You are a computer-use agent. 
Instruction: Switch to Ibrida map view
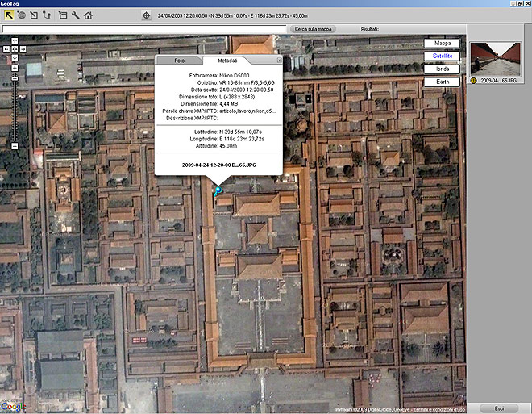pyautogui.click(x=442, y=69)
